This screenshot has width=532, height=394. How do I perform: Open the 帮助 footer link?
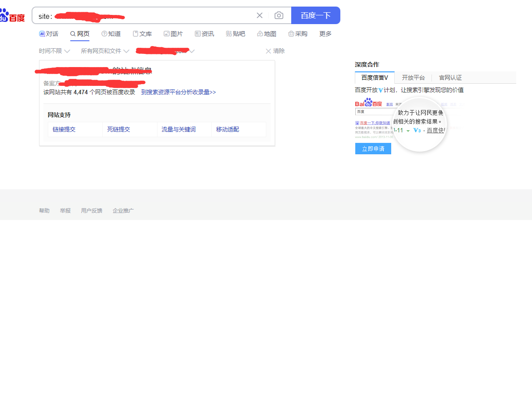(x=44, y=211)
